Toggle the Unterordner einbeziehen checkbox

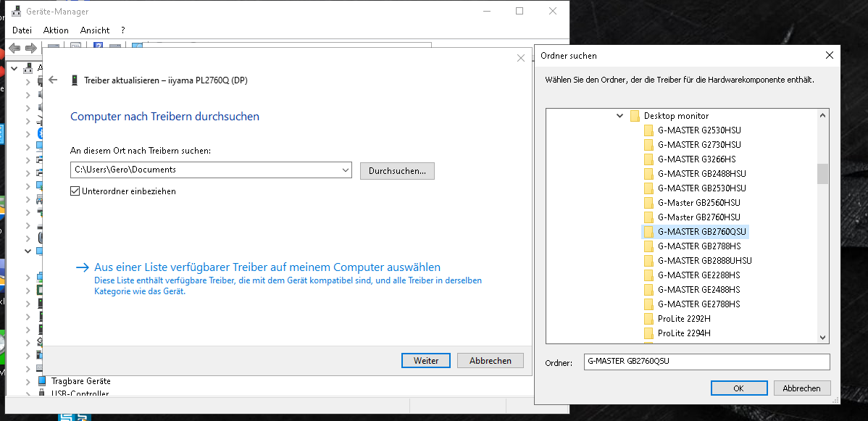click(x=75, y=191)
